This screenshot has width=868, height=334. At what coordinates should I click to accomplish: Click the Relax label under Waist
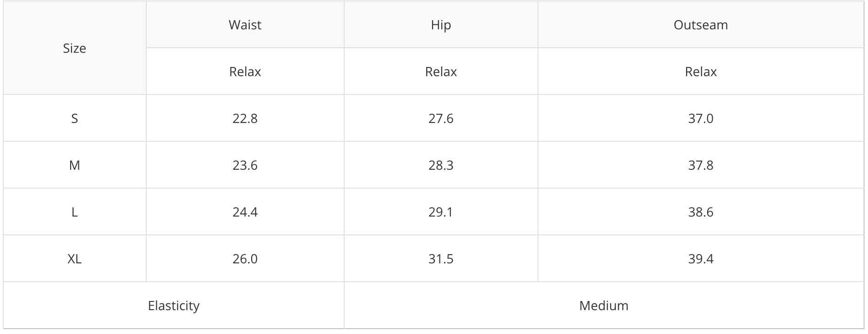click(x=245, y=72)
